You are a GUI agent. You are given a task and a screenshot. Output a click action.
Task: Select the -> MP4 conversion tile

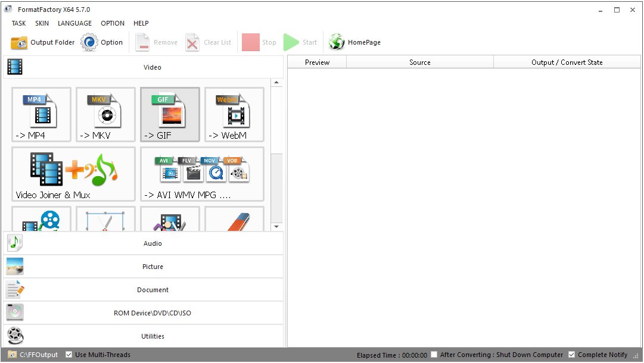click(x=41, y=114)
